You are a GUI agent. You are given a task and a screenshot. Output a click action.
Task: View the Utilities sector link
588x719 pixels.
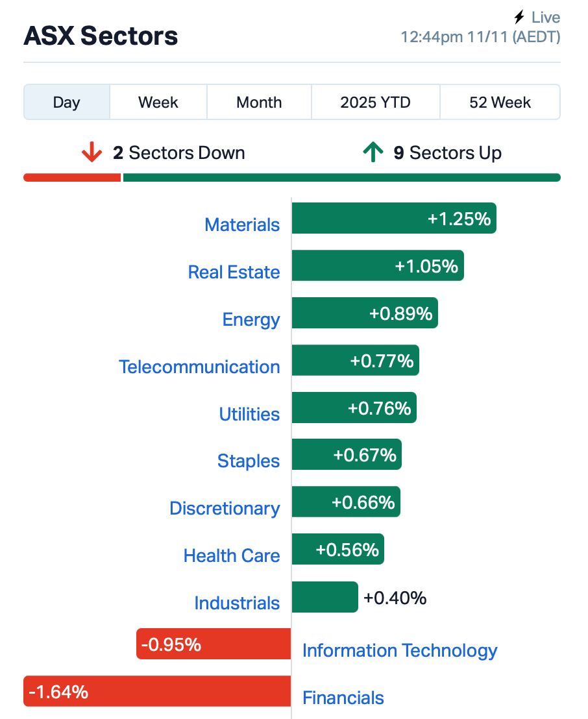point(249,414)
